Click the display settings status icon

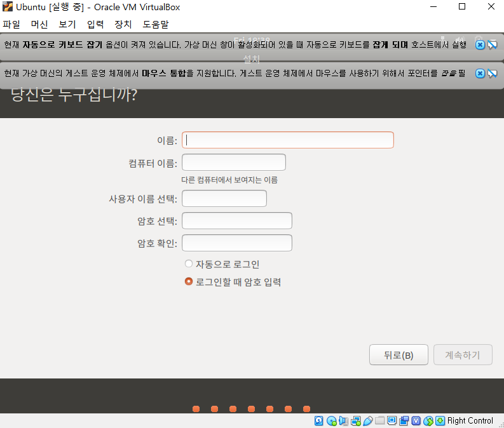(392, 420)
